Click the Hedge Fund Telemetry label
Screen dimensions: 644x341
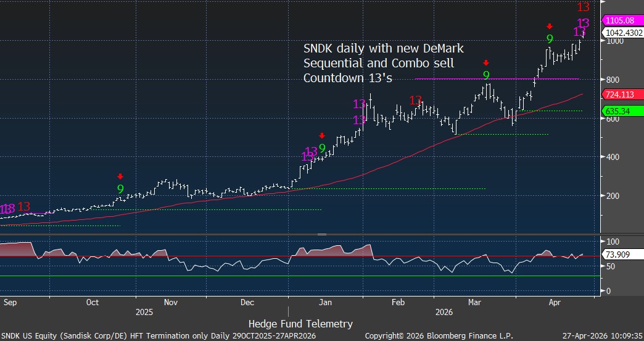[x=300, y=324]
